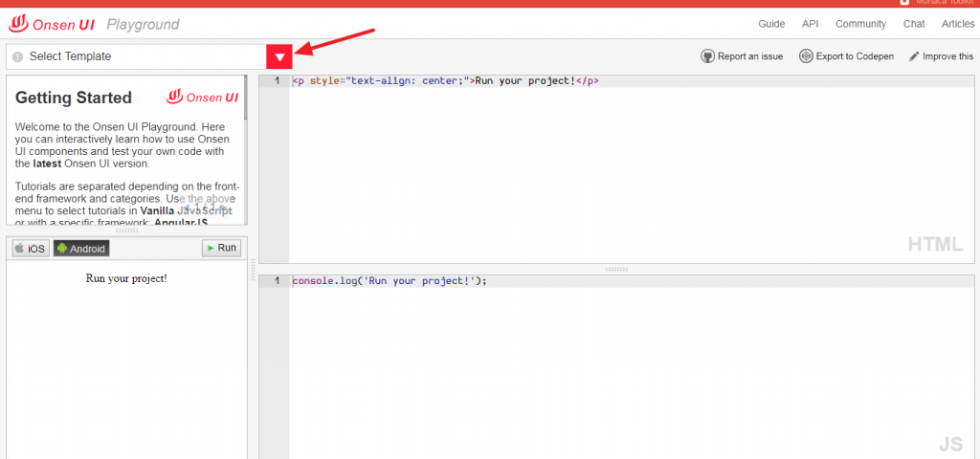
Task: Click the Monaca Toolkit icon at top
Action: coord(903,3)
